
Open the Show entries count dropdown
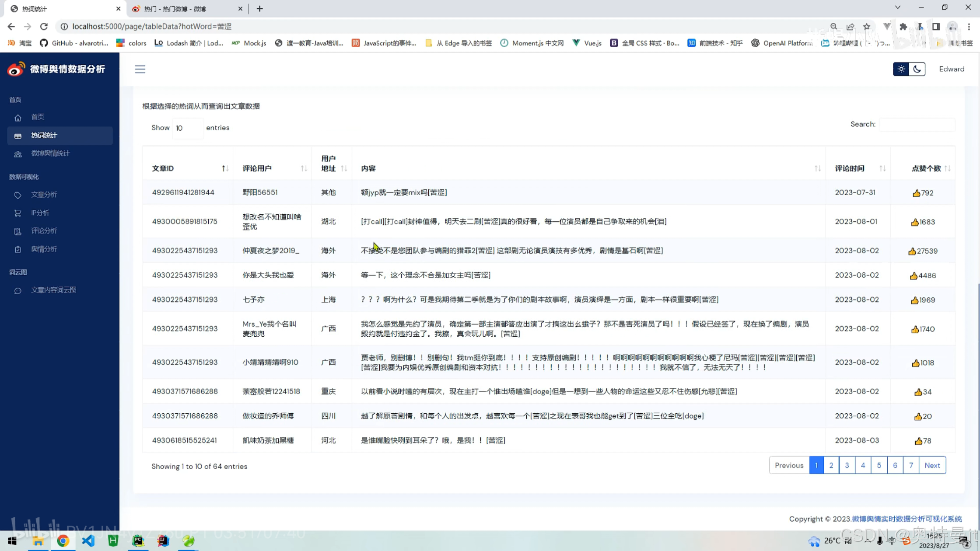pos(187,128)
